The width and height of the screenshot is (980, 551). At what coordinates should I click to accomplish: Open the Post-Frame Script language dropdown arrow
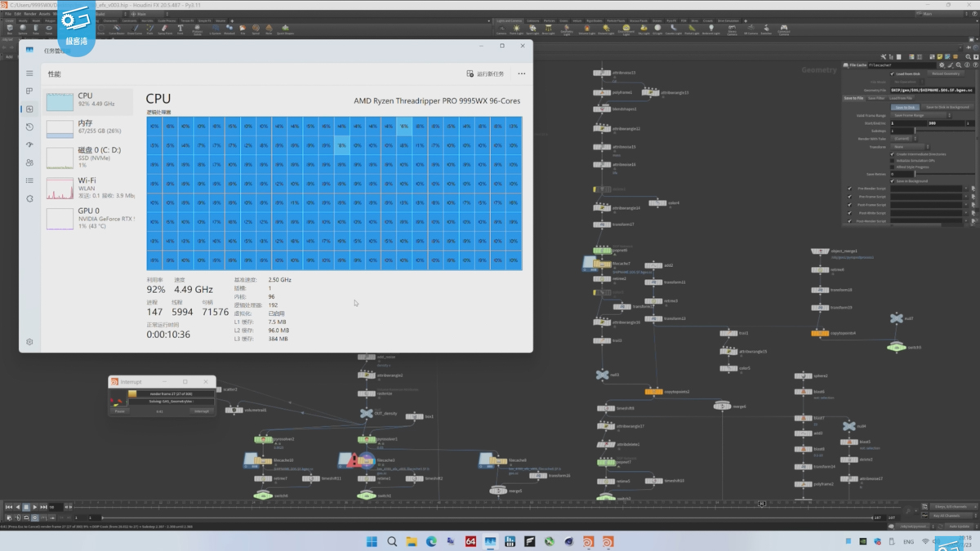(966, 205)
